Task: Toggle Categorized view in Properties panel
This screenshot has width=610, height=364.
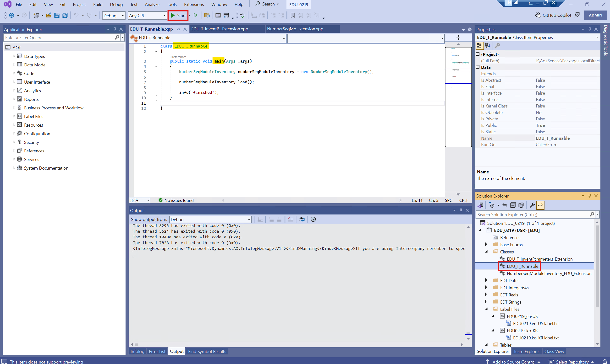Action: tap(479, 46)
